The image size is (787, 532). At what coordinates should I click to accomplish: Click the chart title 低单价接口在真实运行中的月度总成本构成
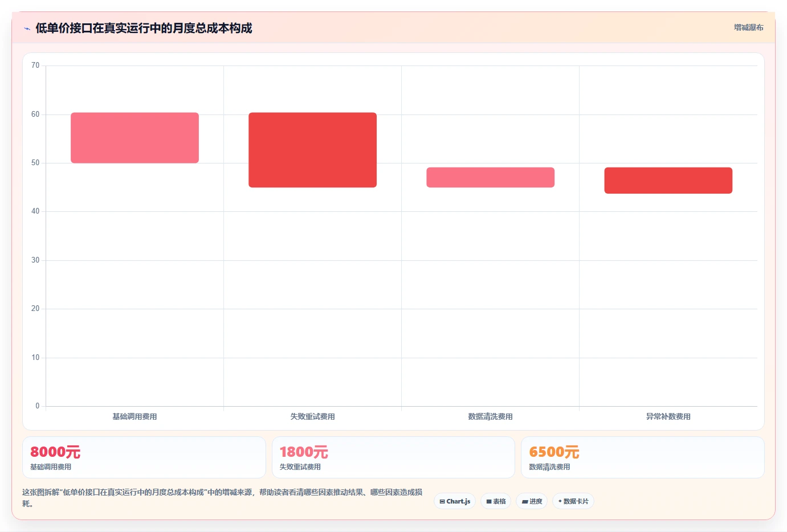pyautogui.click(x=144, y=28)
